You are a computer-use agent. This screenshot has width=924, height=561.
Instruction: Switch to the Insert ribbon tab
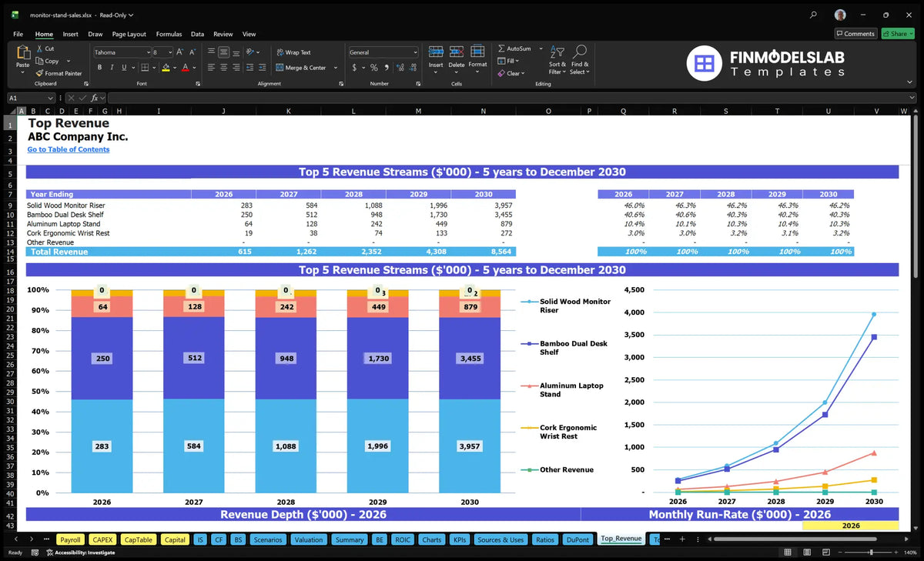(x=70, y=34)
